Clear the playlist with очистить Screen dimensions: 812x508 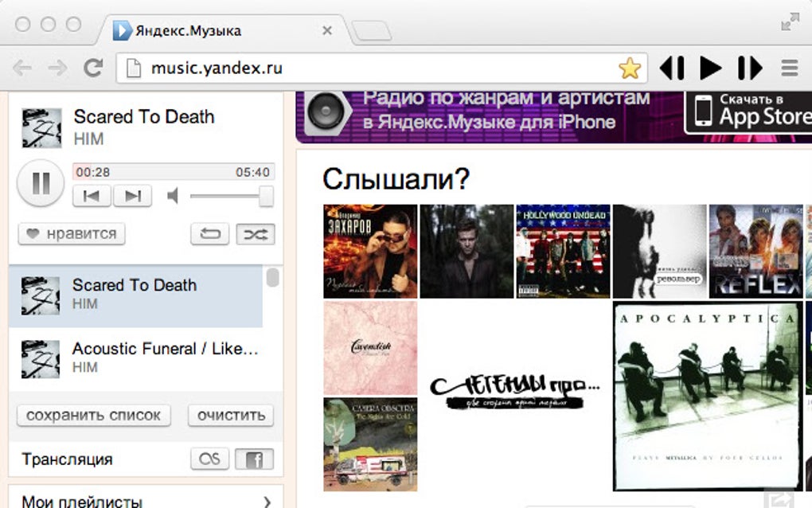(230, 415)
